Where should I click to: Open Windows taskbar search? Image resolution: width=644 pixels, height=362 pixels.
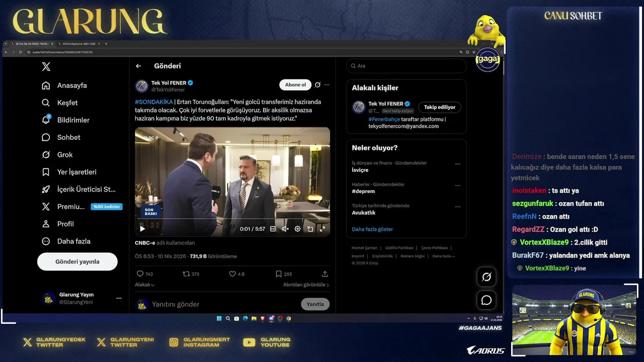(x=228, y=318)
